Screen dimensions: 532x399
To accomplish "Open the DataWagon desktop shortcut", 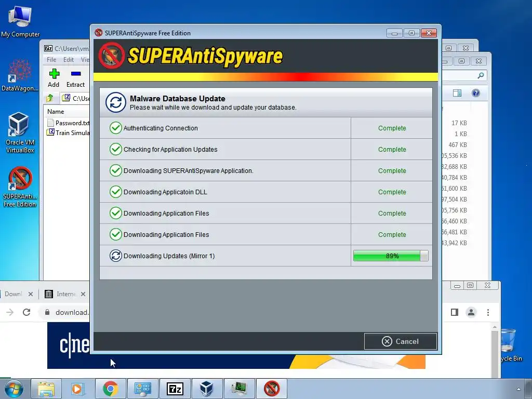I will pyautogui.click(x=20, y=75).
